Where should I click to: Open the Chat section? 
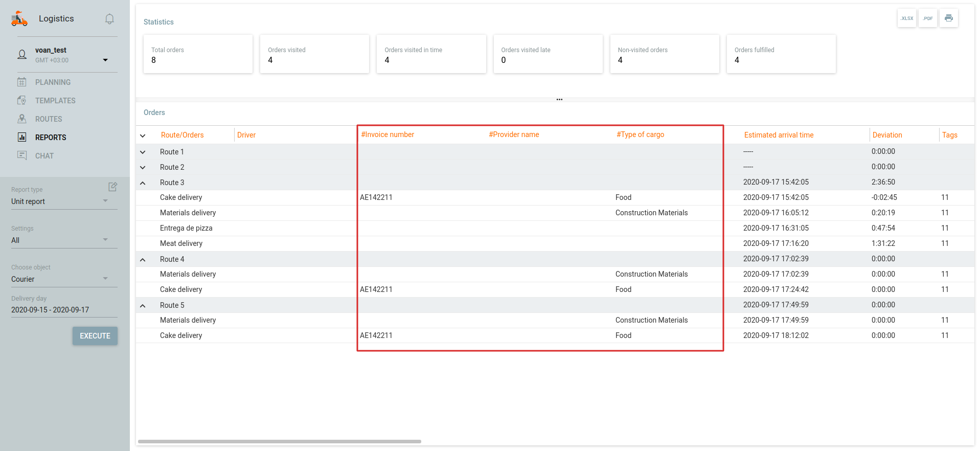44,156
